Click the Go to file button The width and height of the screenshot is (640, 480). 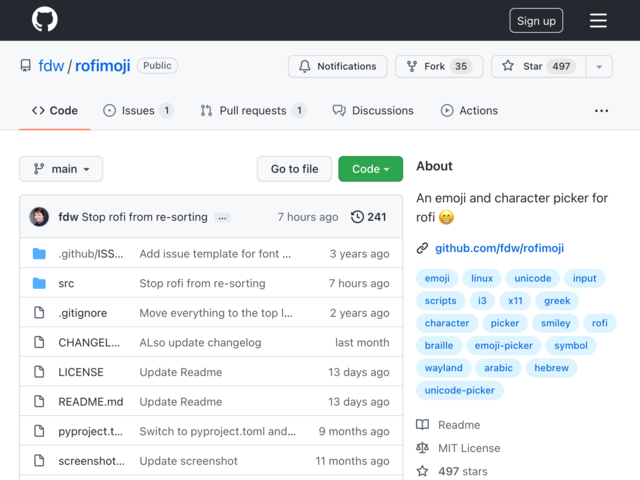coord(294,169)
